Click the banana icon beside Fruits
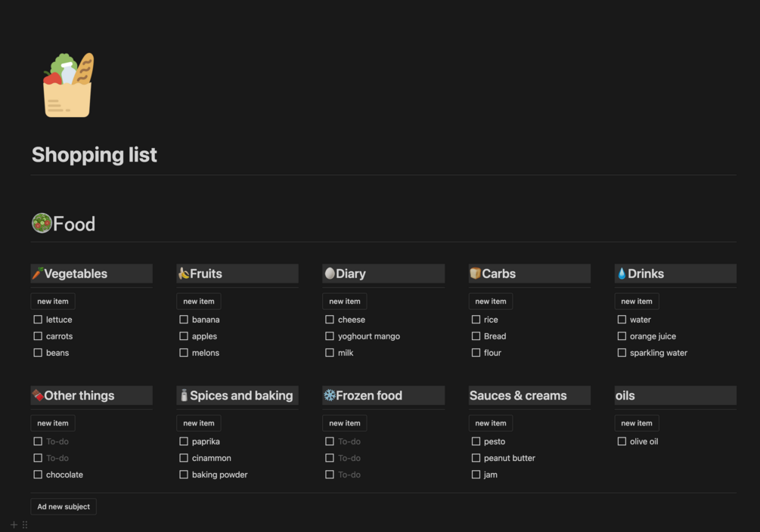The width and height of the screenshot is (760, 532). tap(183, 274)
